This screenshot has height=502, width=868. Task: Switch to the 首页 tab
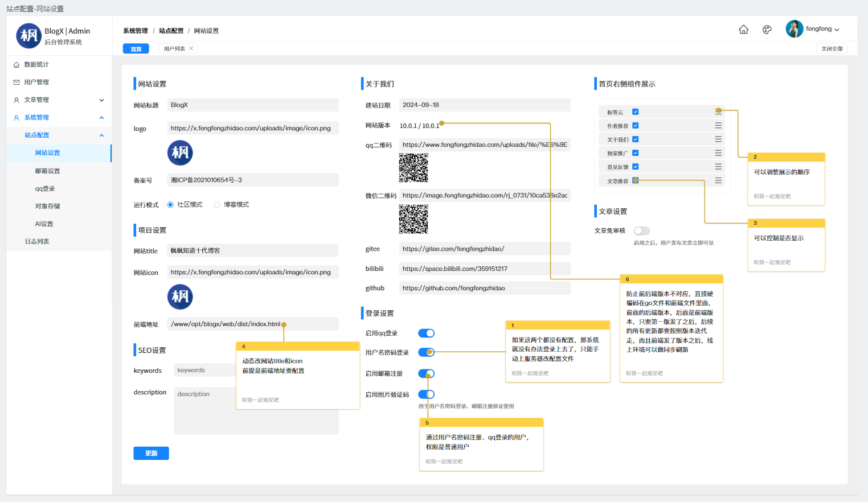(136, 49)
